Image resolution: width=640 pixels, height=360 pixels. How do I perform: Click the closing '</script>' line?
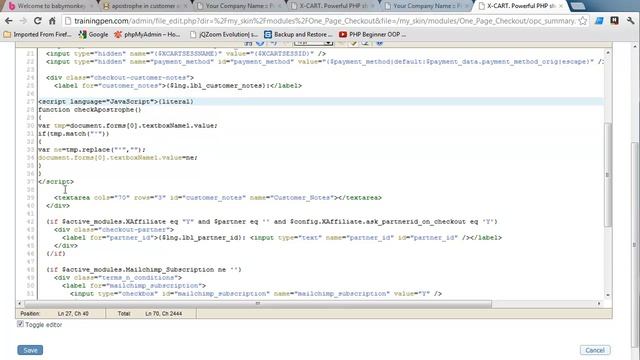[56, 182]
